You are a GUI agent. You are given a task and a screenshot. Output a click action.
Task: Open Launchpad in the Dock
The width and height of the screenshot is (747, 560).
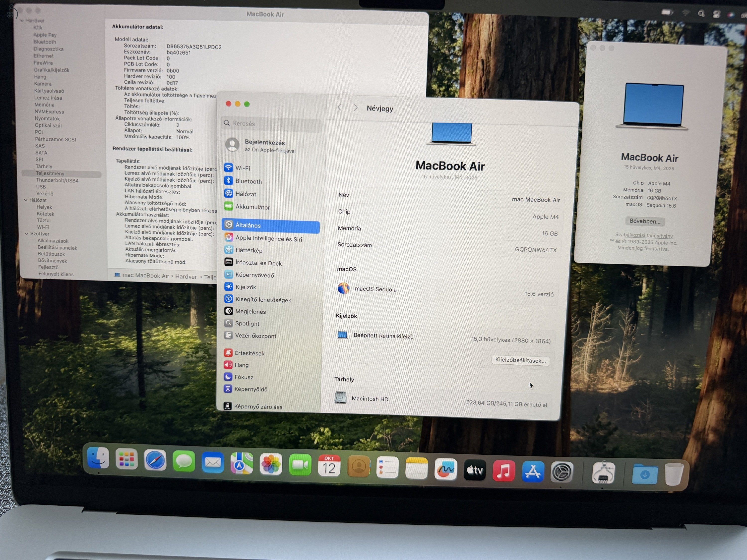127,459
